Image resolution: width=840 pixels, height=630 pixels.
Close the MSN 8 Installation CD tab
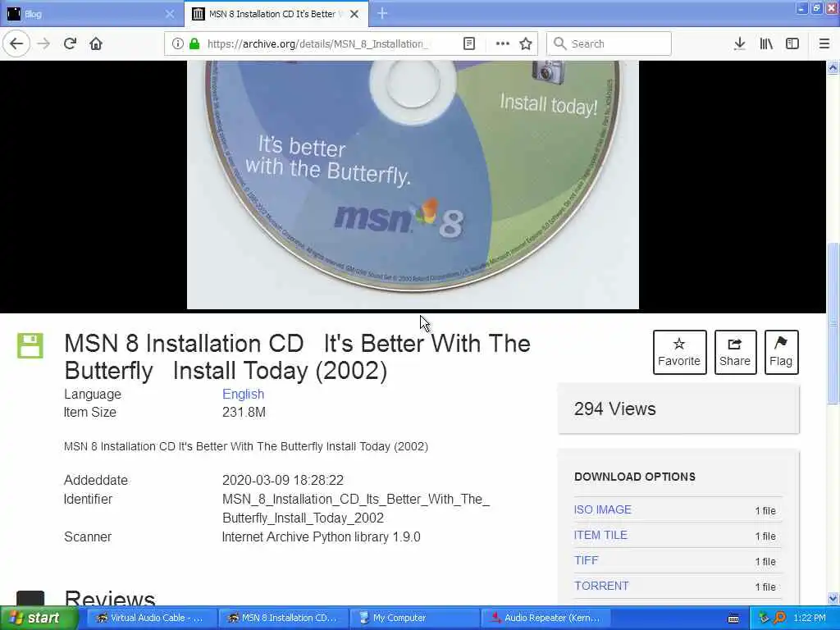(354, 14)
